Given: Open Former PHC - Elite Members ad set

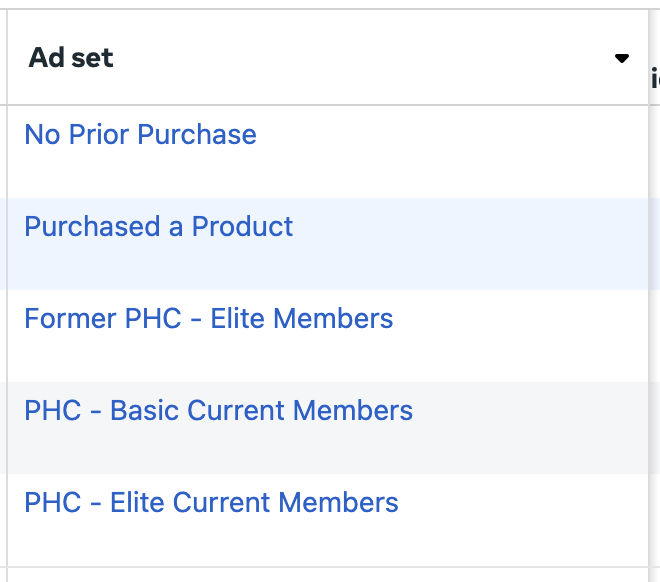Looking at the screenshot, I should [x=209, y=318].
